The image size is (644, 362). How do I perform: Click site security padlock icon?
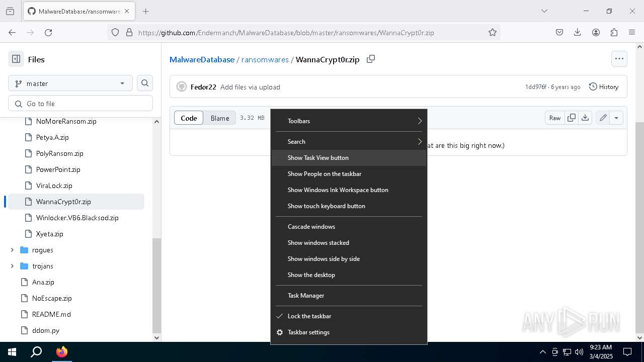coord(129,32)
